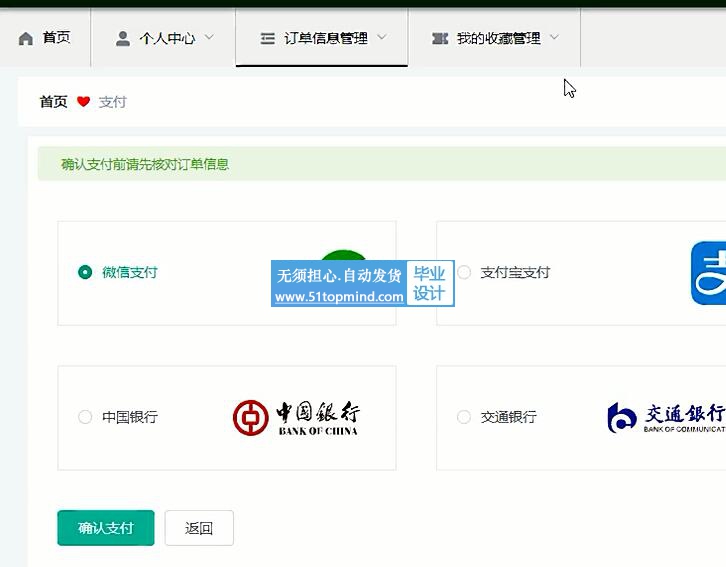The width and height of the screenshot is (726, 567).
Task: Click the 支付 breadcrumb text
Action: point(113,102)
